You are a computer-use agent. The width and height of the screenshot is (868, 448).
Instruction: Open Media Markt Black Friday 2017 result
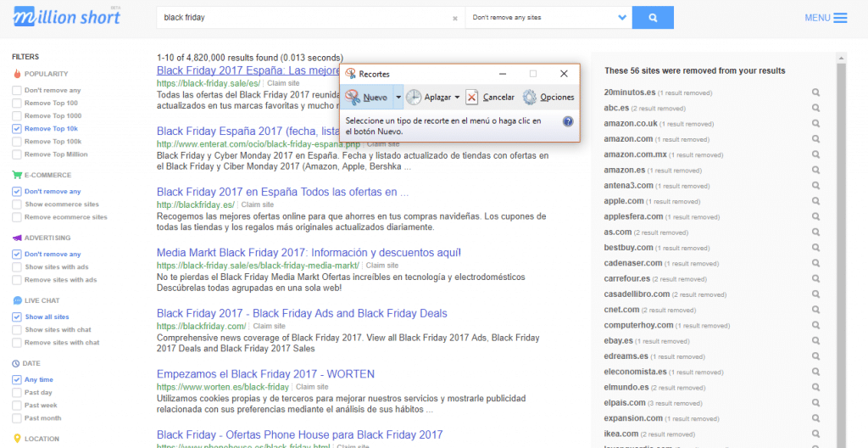[x=309, y=253]
